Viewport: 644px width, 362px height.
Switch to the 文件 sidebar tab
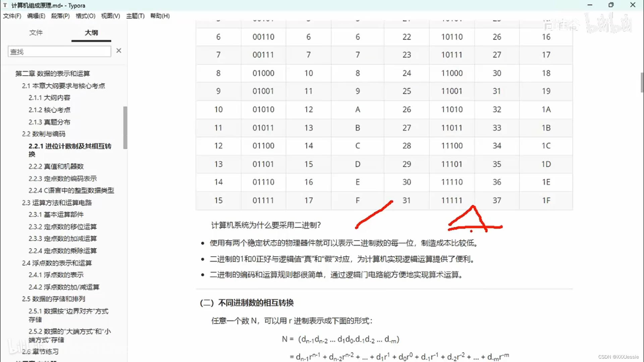(36, 33)
